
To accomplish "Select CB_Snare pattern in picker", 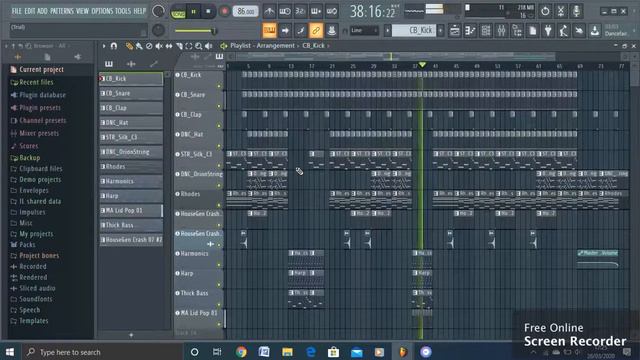I will [x=131, y=93].
